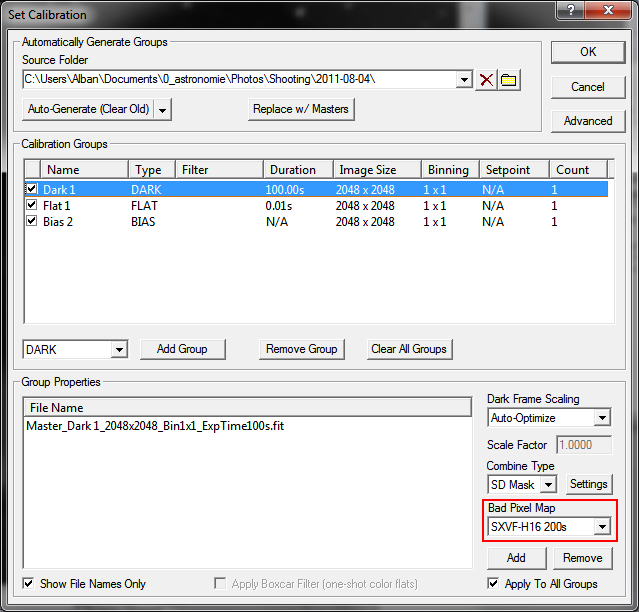Click Clear All Groups button
The height and width of the screenshot is (612, 639).
click(409, 349)
